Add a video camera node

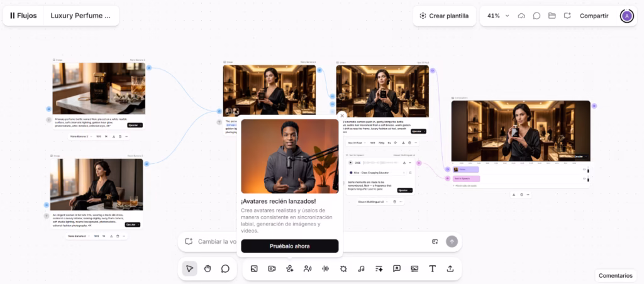point(272,269)
